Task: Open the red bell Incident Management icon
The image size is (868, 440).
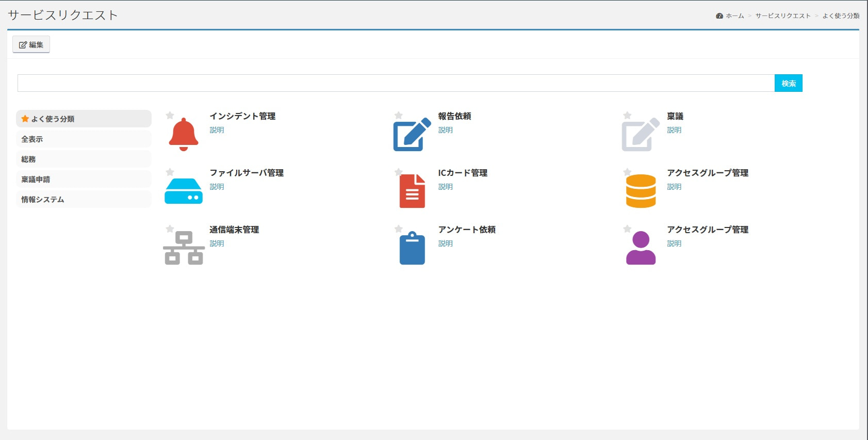Action: tap(183, 134)
